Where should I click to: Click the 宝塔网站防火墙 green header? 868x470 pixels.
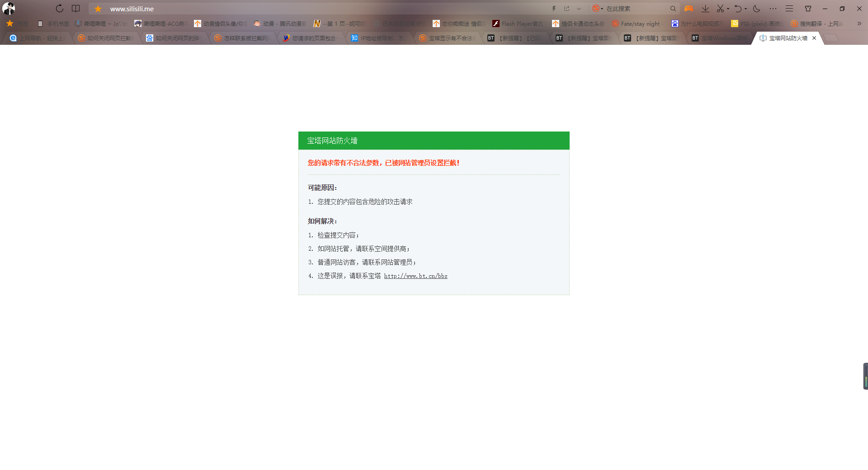(434, 141)
